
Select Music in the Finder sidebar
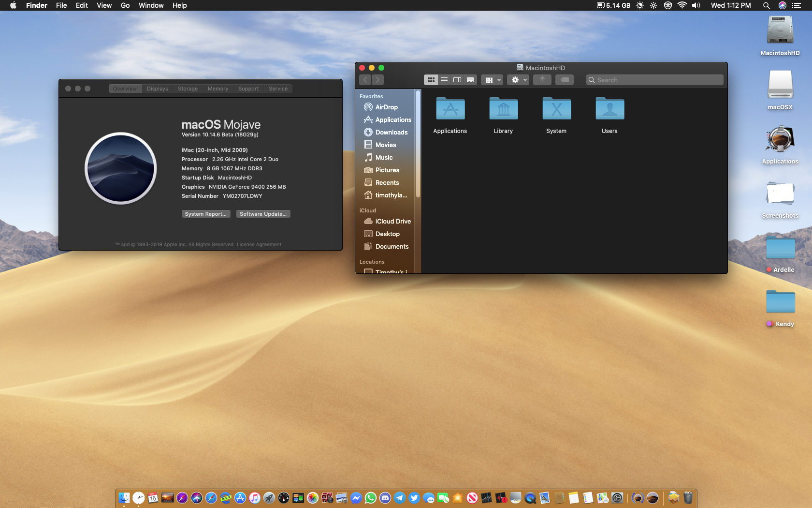tap(378, 157)
